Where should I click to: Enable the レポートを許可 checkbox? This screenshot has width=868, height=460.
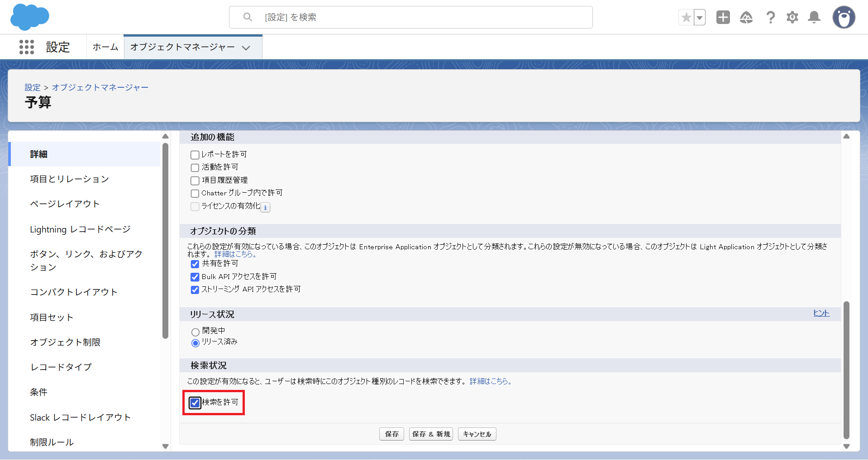click(x=195, y=155)
